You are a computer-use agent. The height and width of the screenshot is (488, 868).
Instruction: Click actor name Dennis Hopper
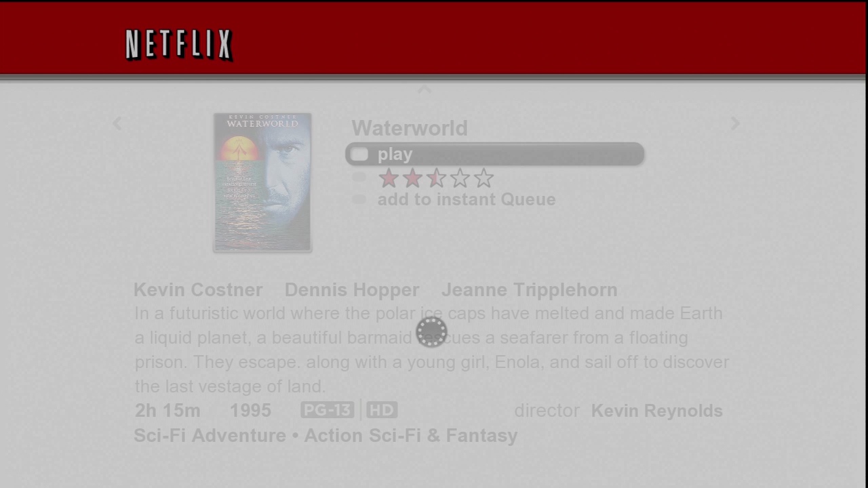click(352, 289)
